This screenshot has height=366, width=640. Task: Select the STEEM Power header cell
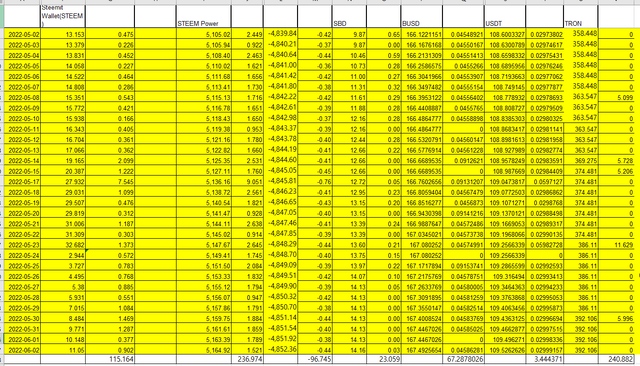(x=204, y=16)
